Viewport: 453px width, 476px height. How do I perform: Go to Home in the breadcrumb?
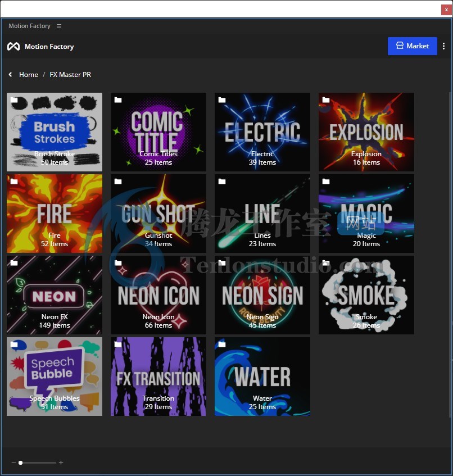pos(29,75)
